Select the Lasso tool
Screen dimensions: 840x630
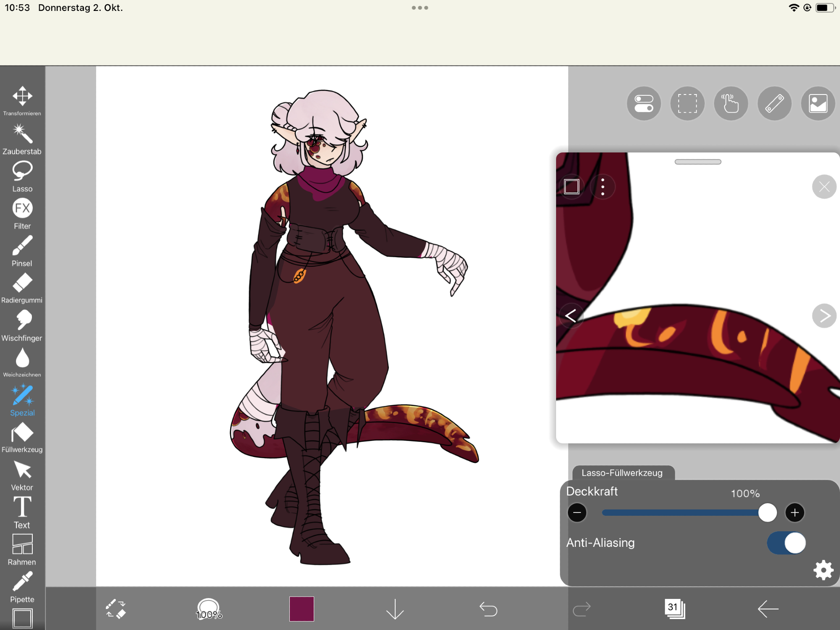click(22, 176)
